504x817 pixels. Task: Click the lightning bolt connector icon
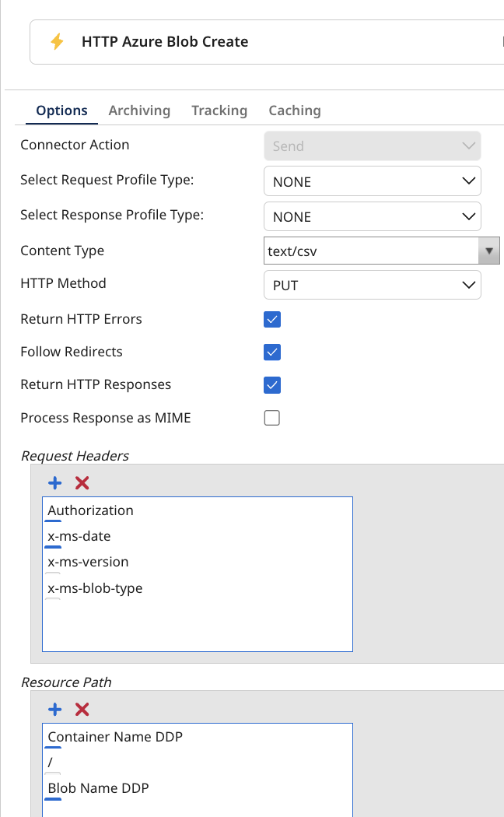point(56,41)
